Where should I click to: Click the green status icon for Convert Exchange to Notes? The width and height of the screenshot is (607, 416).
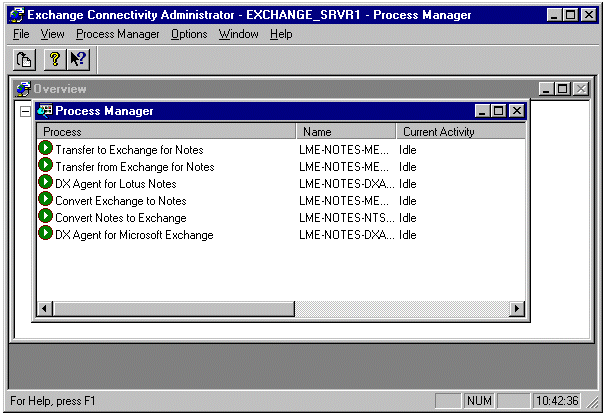[x=45, y=199]
